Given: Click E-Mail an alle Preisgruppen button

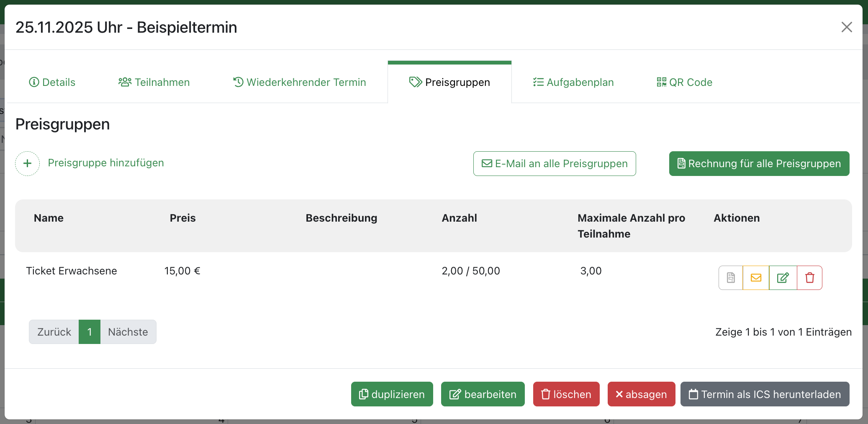Looking at the screenshot, I should click(x=555, y=163).
